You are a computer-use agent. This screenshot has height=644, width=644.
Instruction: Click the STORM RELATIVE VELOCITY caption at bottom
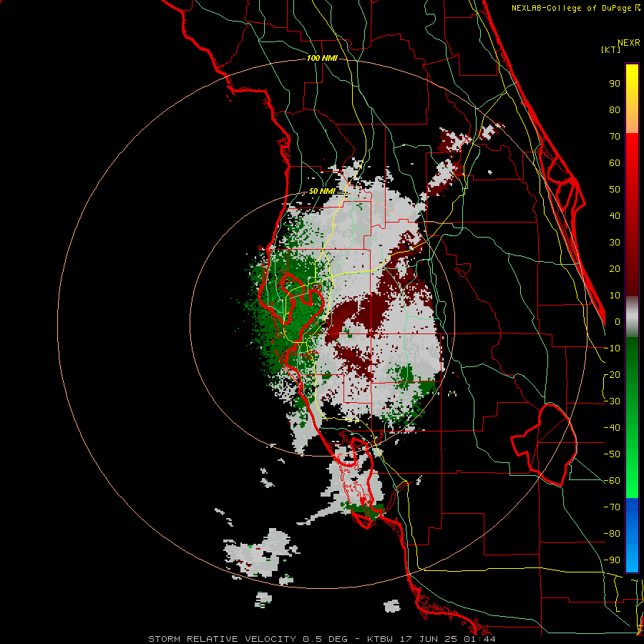[x=321, y=639]
